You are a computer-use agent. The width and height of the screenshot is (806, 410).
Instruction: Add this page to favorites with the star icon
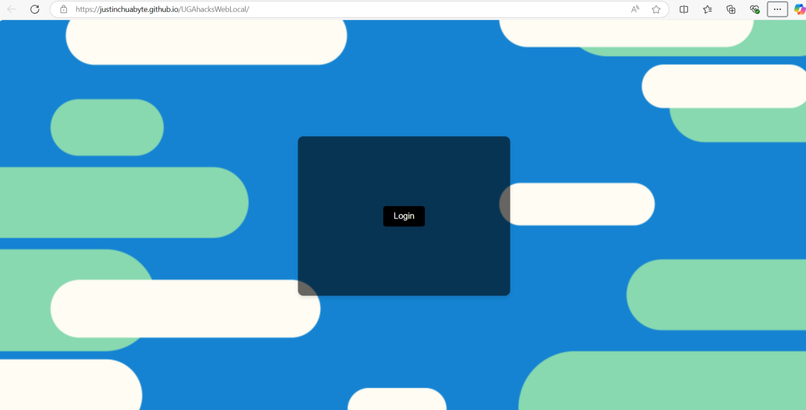656,9
